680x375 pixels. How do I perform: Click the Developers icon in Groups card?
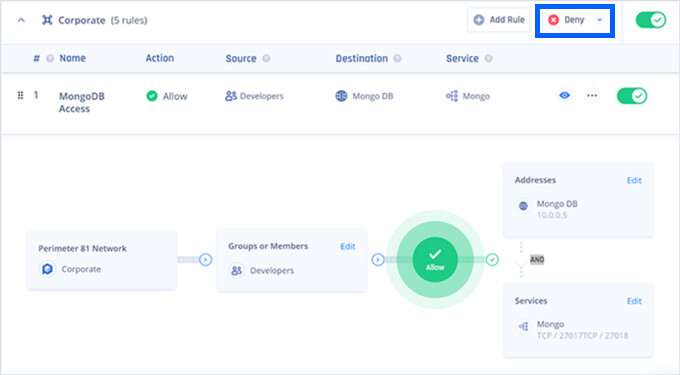[236, 271]
